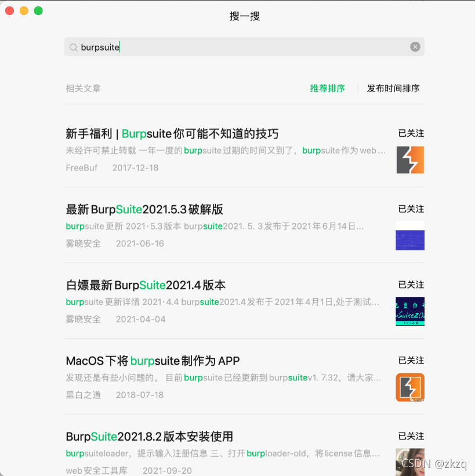
Task: Click the 搜一搜 window title
Action: point(245,16)
